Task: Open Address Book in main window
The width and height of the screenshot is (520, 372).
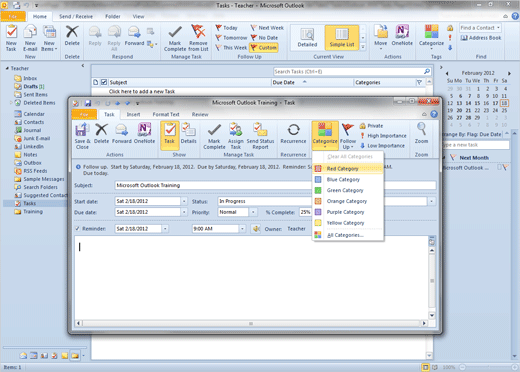Action: point(481,38)
